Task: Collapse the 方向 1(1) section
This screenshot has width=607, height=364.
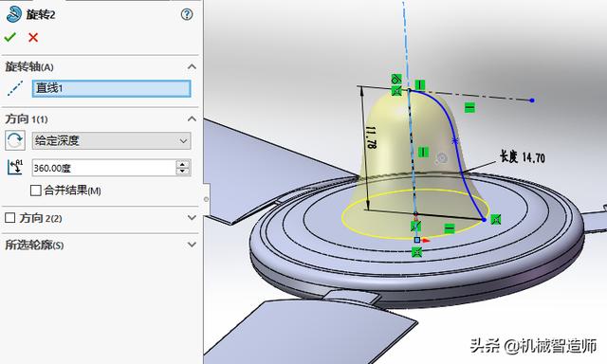Action: 192,118
